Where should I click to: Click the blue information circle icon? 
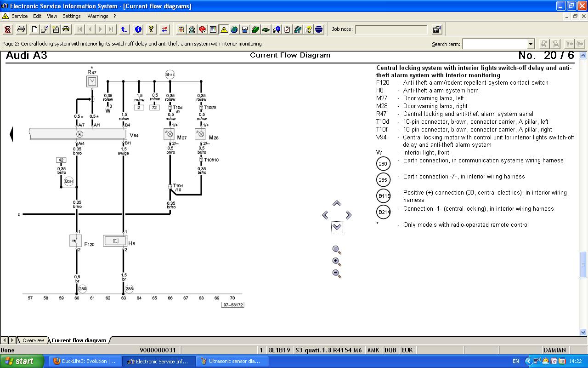coord(138,29)
